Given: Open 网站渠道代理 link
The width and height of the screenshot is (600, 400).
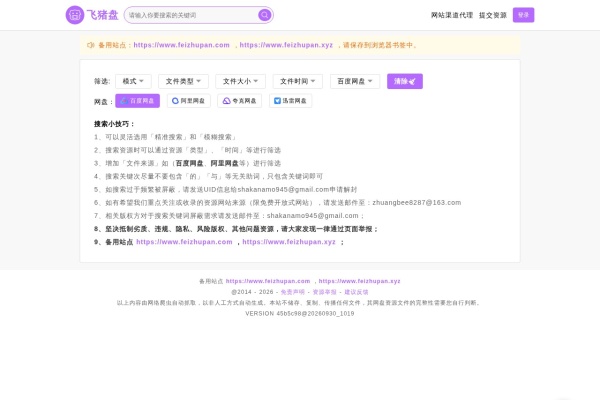Looking at the screenshot, I should 452,15.
